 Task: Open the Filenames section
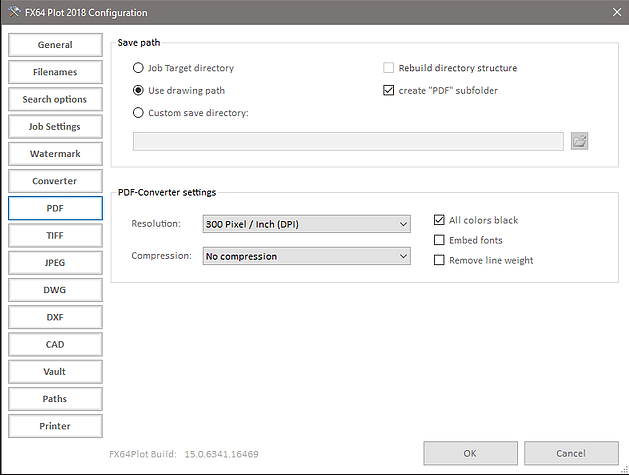pyautogui.click(x=55, y=72)
